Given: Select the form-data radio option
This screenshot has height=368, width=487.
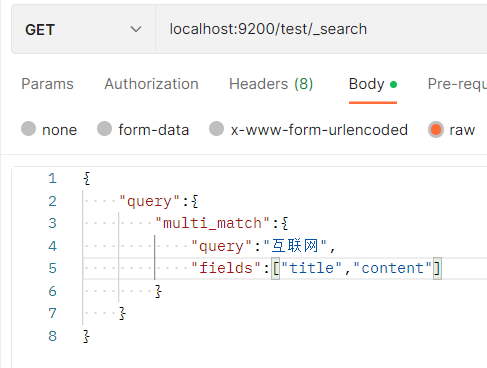Looking at the screenshot, I should point(104,129).
